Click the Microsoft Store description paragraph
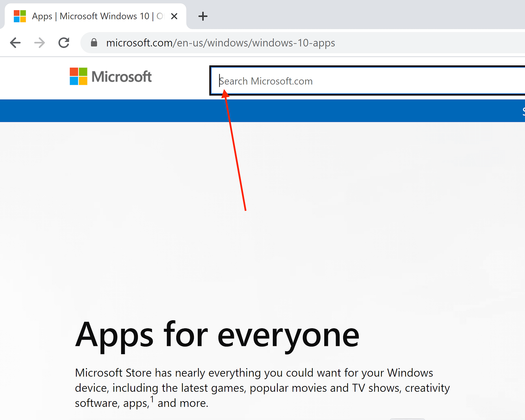 click(x=262, y=388)
